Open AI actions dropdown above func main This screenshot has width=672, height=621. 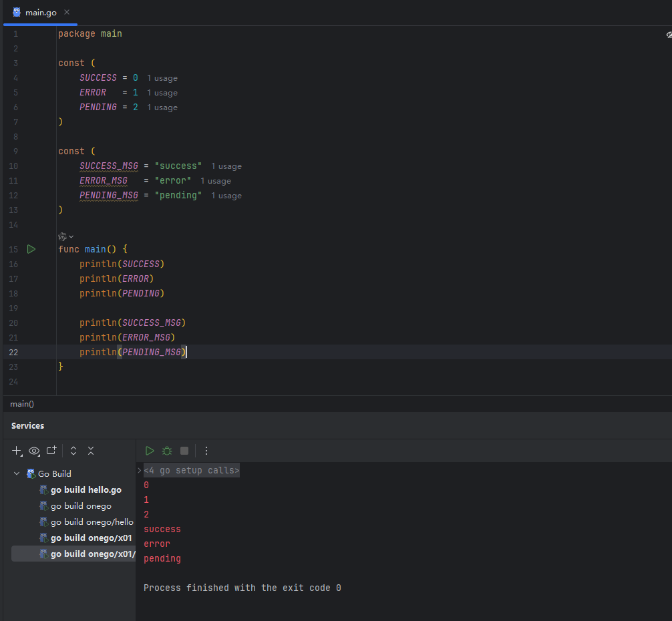pos(65,236)
